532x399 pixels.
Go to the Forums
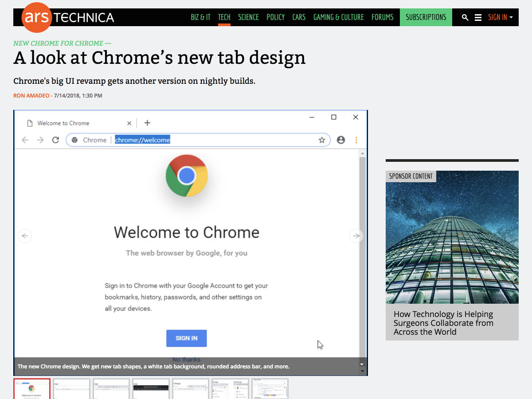[x=383, y=17]
